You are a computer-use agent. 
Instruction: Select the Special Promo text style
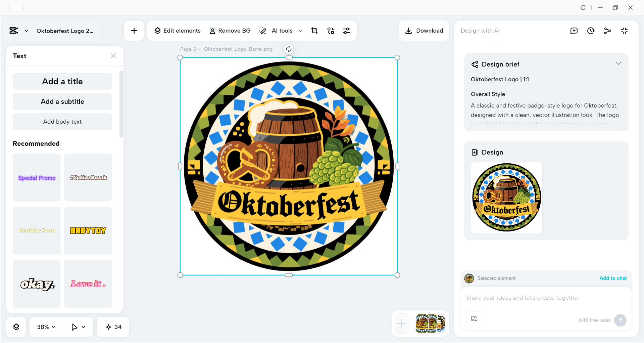37,177
